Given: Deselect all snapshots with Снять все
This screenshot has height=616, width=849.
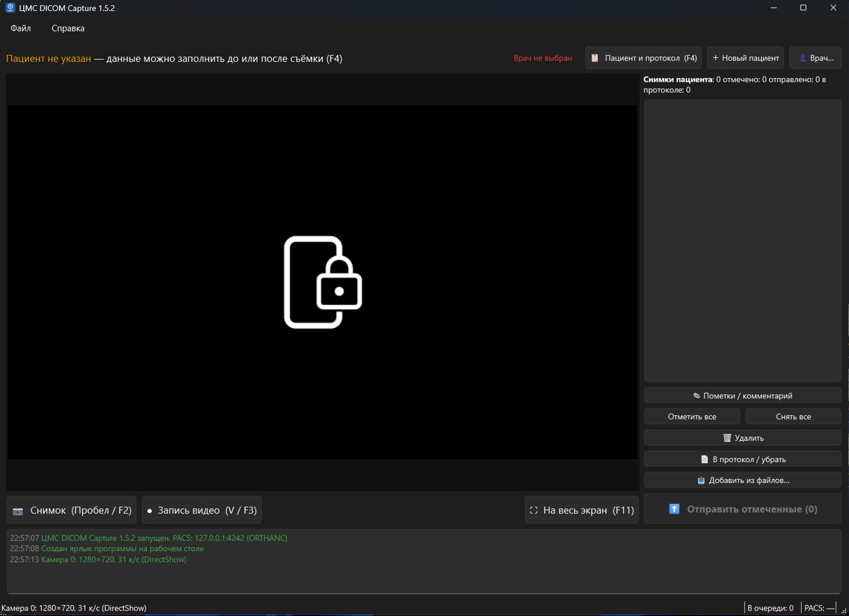Looking at the screenshot, I should pos(793,417).
